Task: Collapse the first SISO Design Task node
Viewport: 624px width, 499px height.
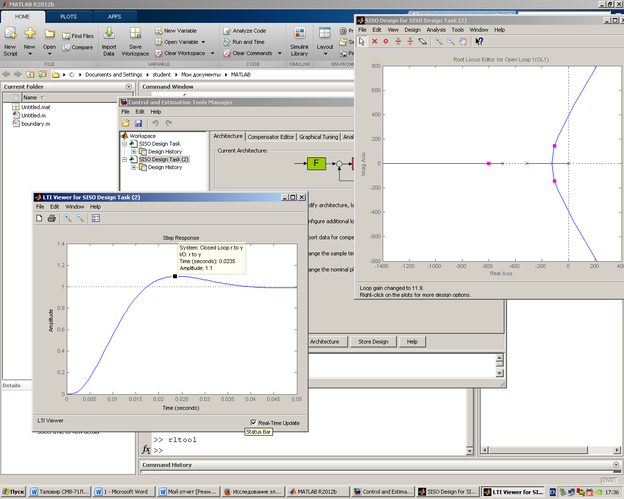Action: click(125, 144)
